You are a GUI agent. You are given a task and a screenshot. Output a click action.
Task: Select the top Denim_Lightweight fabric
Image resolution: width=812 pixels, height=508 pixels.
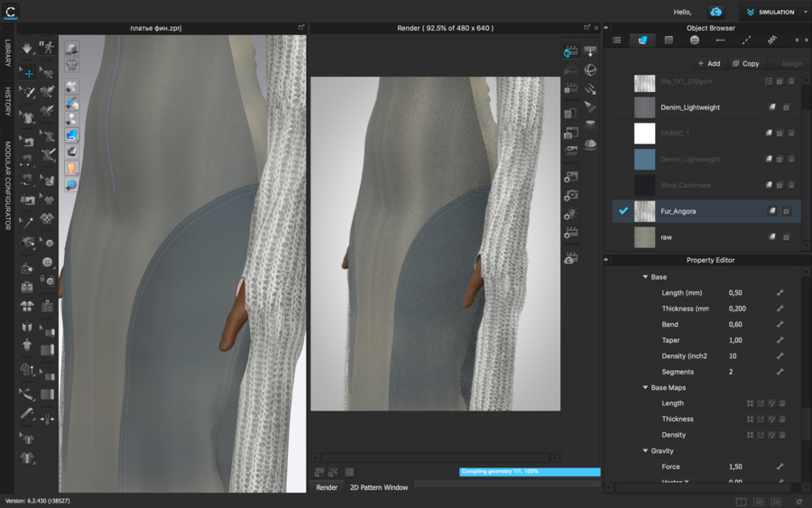702,107
